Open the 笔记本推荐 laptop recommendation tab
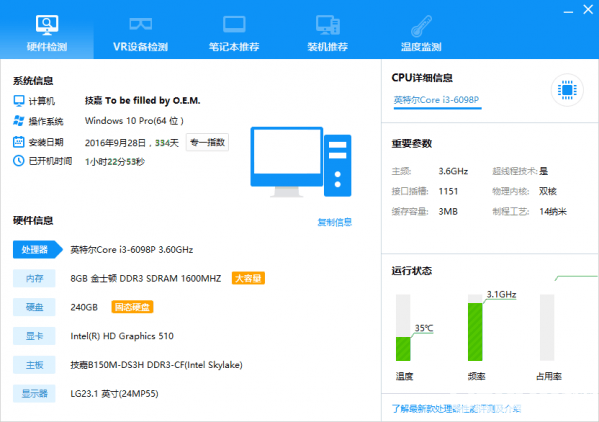This screenshot has width=599, height=422. (234, 33)
